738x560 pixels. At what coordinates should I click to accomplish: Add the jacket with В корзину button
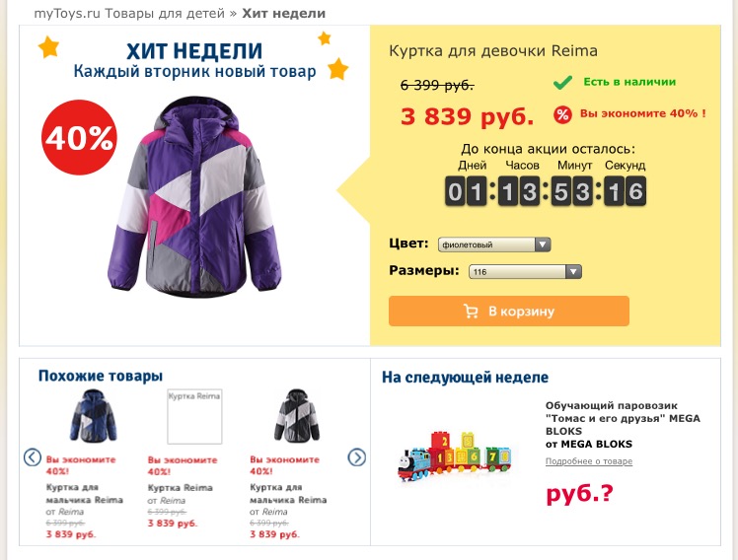click(509, 311)
